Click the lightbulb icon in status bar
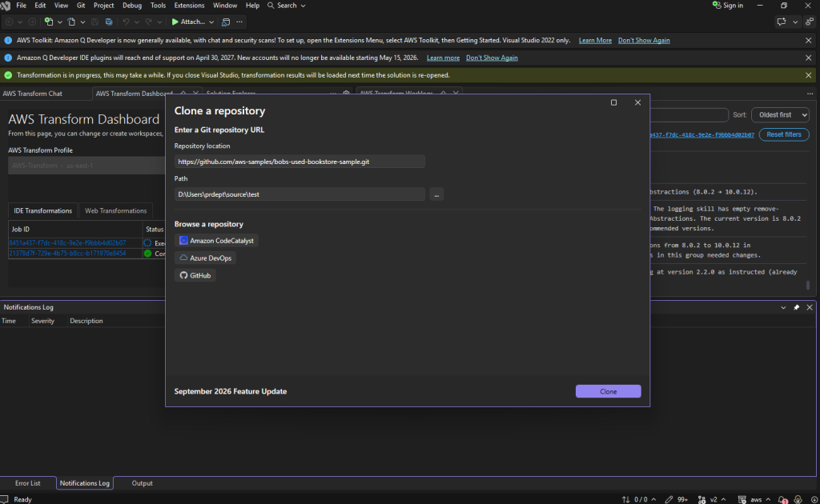The width and height of the screenshot is (820, 504). pyautogui.click(x=798, y=500)
